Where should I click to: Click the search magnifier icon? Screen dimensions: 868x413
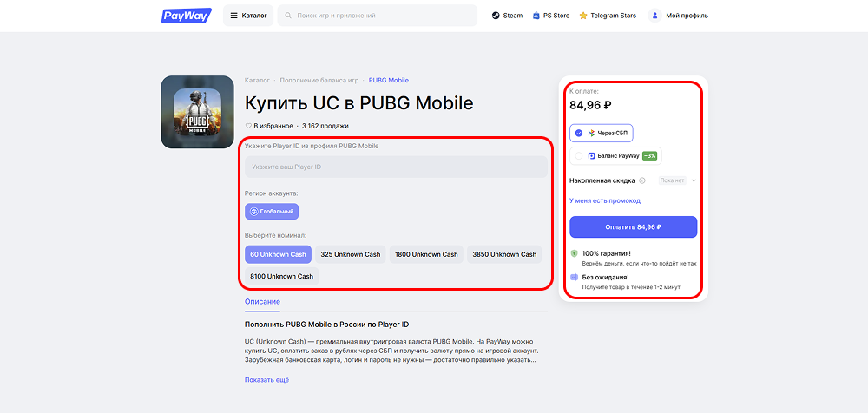pos(288,16)
